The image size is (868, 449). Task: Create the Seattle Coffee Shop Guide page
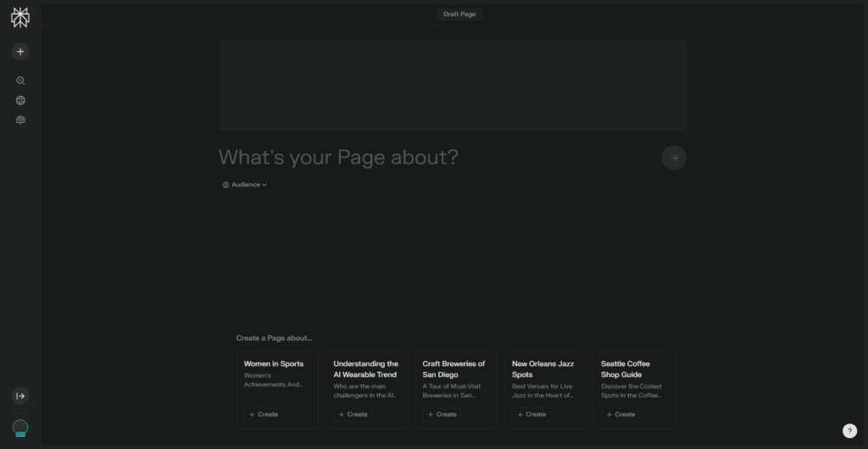(620, 414)
